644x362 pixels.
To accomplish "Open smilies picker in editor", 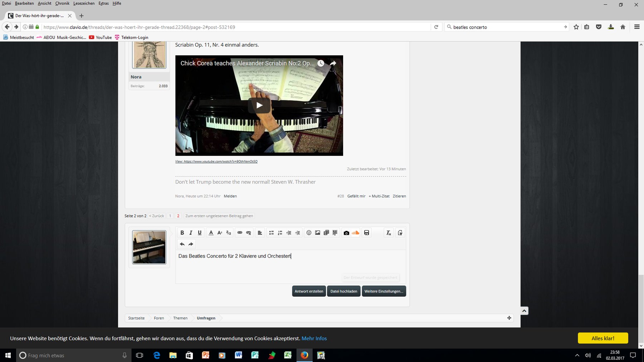I will (x=309, y=233).
